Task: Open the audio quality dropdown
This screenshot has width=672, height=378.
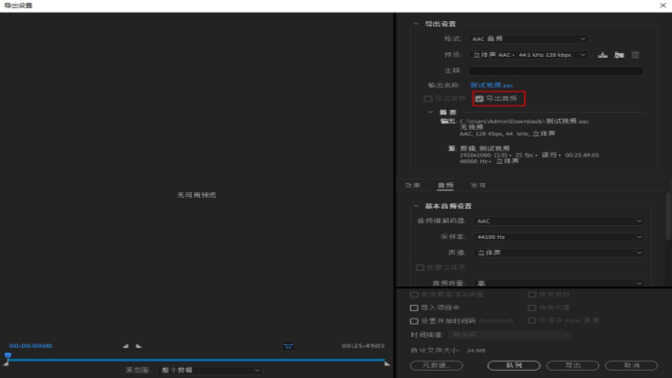Action: pos(559,283)
